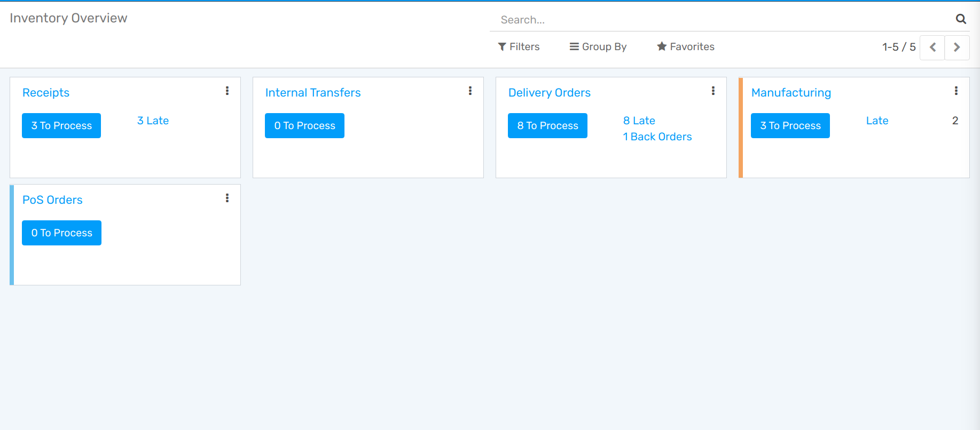Open the Internal Transfers card options menu
This screenshot has width=980, height=430.
tap(470, 91)
